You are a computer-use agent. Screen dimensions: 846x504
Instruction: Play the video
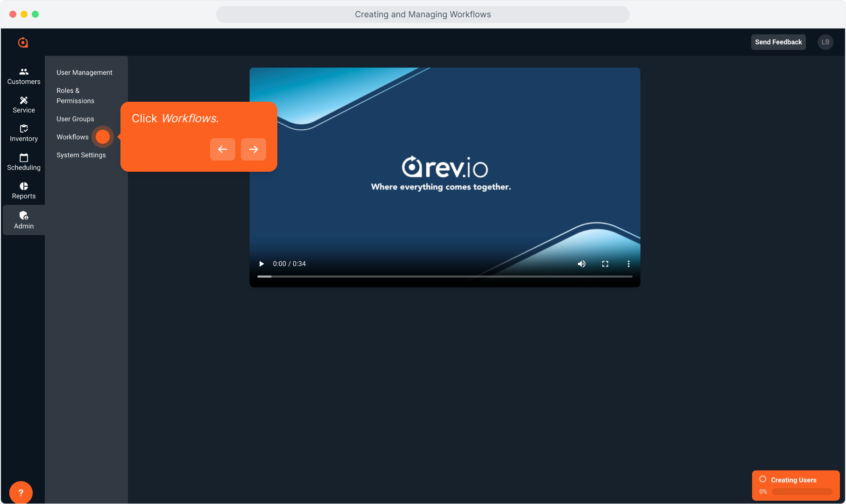[x=261, y=264]
